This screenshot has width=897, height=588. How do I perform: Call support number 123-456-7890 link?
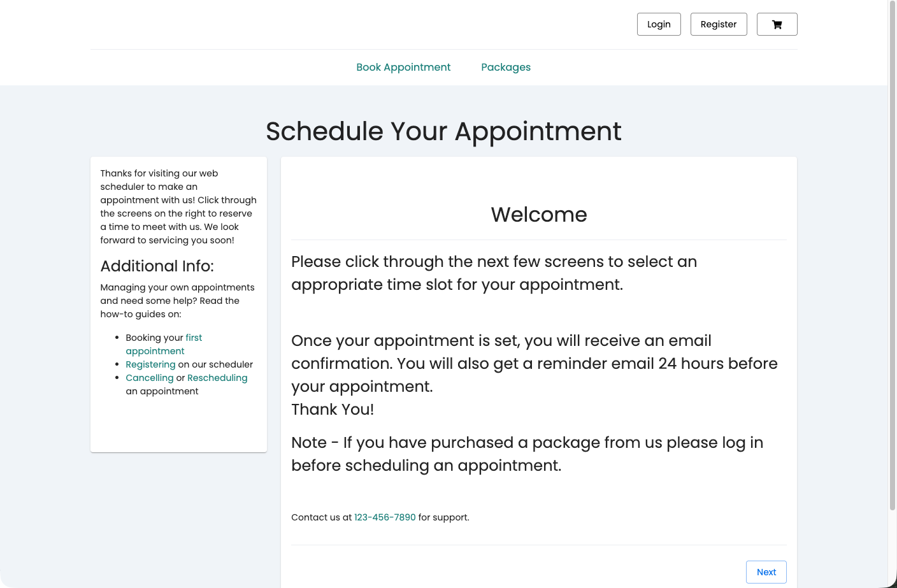(385, 517)
